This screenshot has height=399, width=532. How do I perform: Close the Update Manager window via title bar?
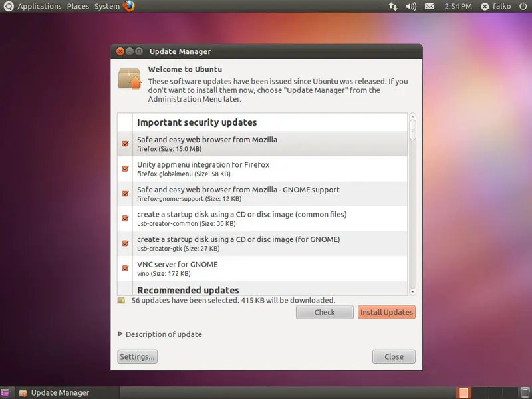(120, 51)
